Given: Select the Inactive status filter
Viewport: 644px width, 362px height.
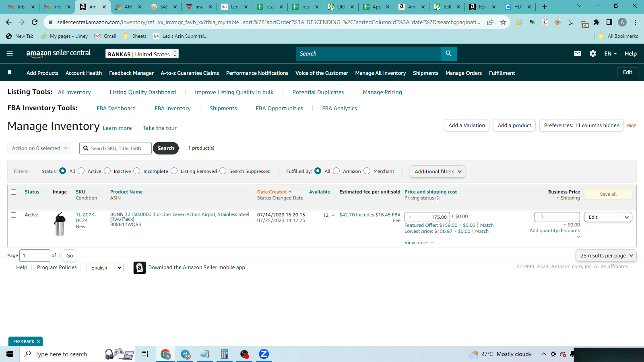Looking at the screenshot, I should [107, 171].
